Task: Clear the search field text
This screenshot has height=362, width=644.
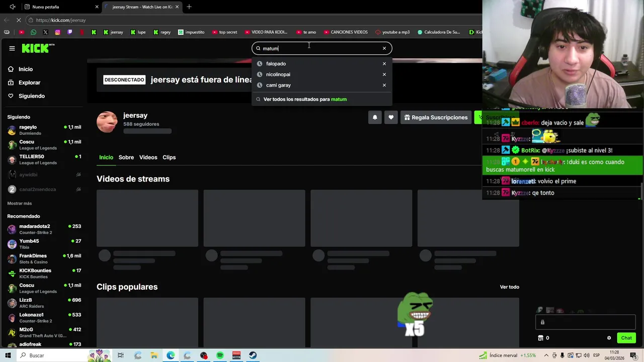Action: coord(384,48)
